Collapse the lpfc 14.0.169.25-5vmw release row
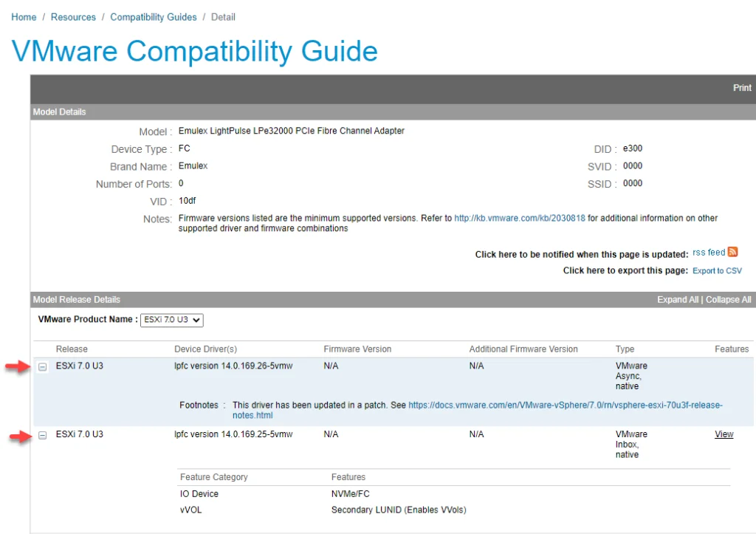This screenshot has width=756, height=534. coord(43,436)
